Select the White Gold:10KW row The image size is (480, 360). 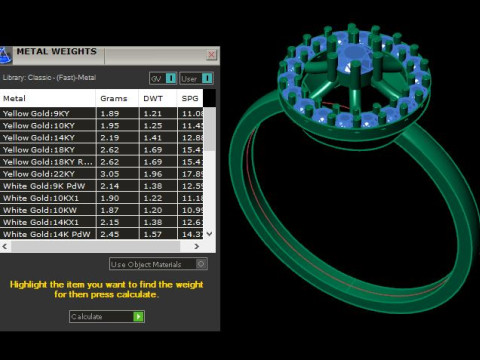tap(101, 210)
